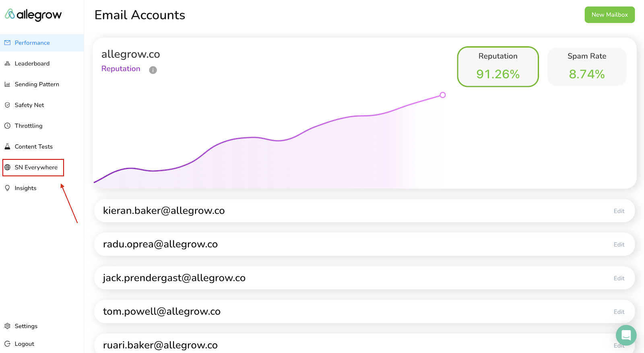Go to Leaderboard page
Viewport: 644px width, 353px height.
(x=32, y=64)
